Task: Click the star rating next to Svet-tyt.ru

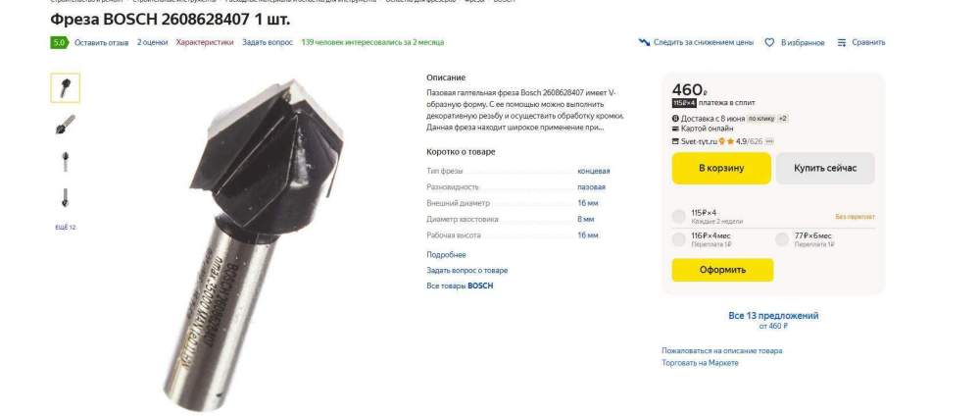Action: (x=739, y=141)
